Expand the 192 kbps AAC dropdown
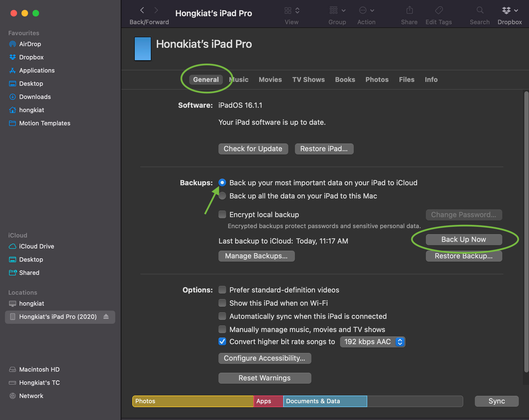The height and width of the screenshot is (420, 529). tap(399, 341)
